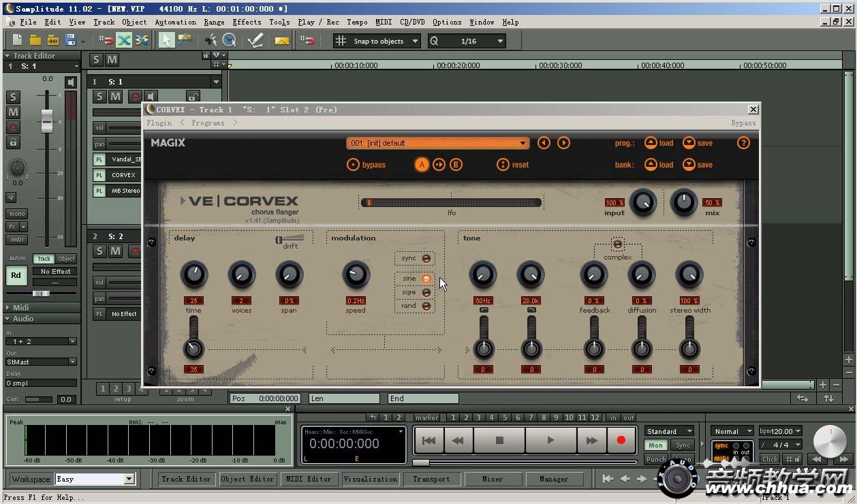The height and width of the screenshot is (504, 857).
Task: Click the save disk toolbar icon
Action: point(70,41)
